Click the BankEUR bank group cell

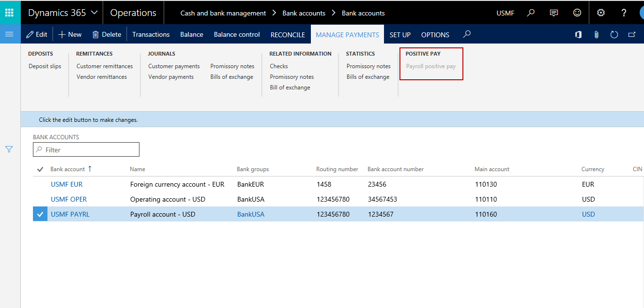pos(251,184)
